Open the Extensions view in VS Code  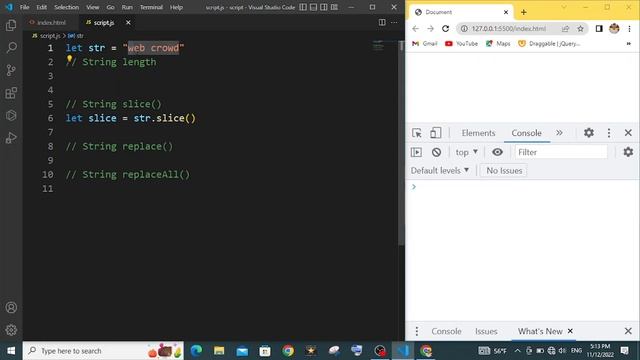(x=11, y=93)
